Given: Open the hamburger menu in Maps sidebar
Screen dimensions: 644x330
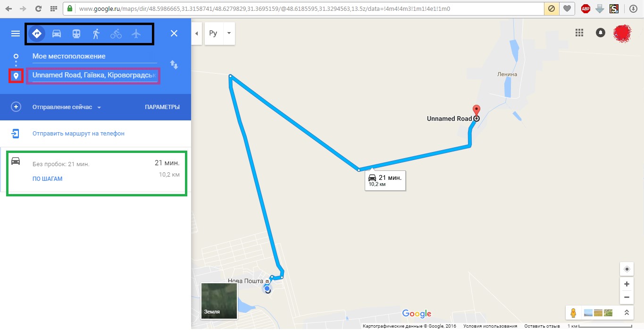Looking at the screenshot, I should coord(16,34).
